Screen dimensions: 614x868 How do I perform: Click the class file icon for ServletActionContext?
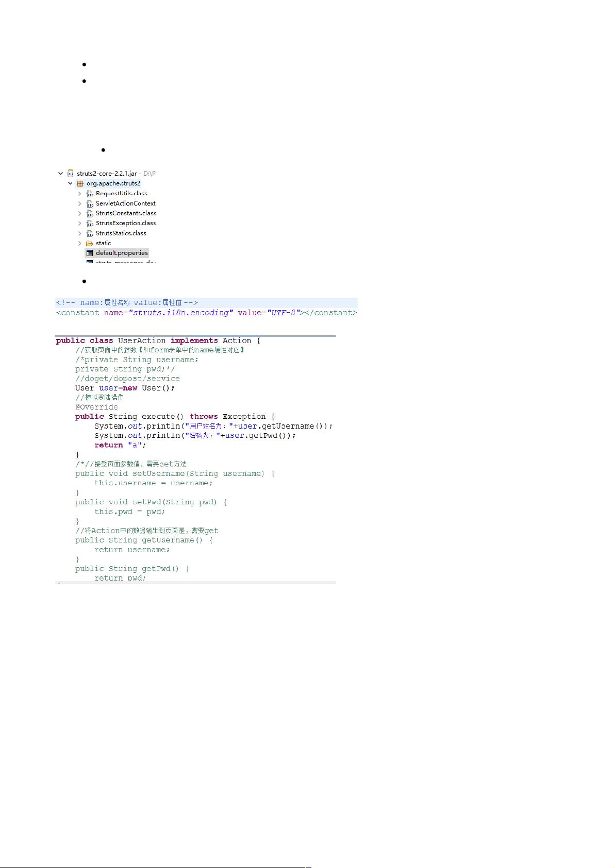click(x=90, y=203)
